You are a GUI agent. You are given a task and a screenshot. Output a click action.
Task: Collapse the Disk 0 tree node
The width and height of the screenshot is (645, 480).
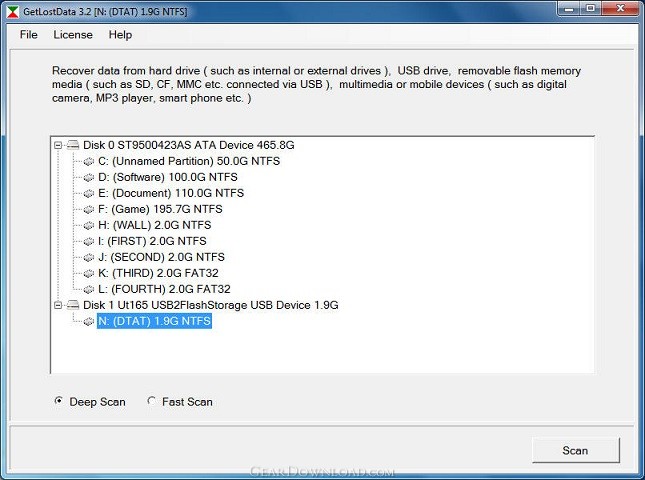(58, 145)
